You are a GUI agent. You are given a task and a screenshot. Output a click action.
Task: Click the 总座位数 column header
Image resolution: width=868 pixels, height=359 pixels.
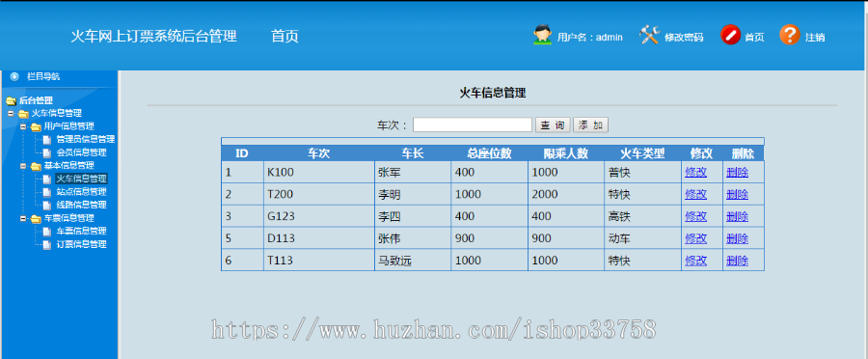point(489,153)
